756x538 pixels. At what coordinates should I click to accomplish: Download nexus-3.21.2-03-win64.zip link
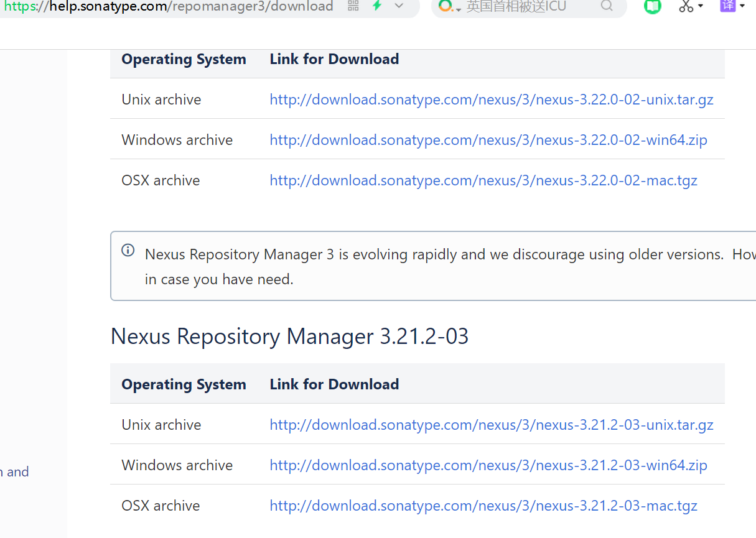(488, 465)
